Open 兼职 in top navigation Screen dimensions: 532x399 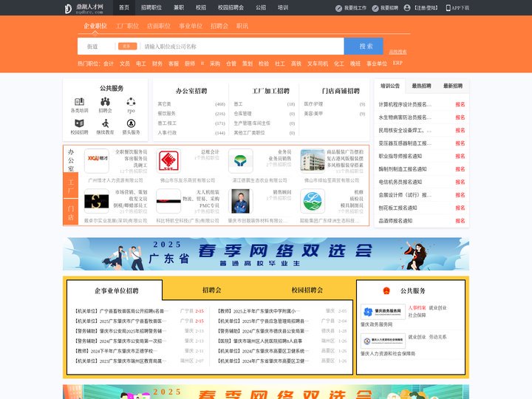pyautogui.click(x=179, y=7)
